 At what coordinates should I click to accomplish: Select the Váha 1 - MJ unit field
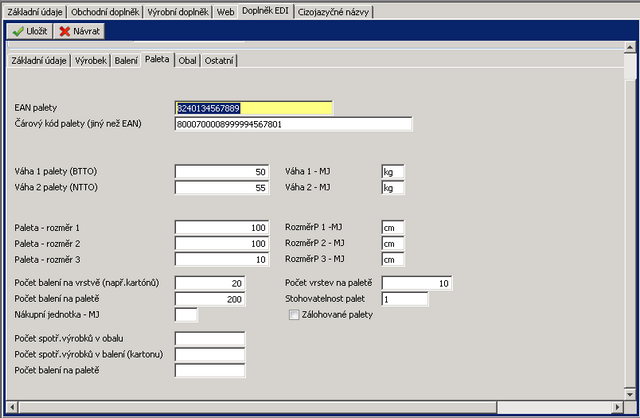392,171
